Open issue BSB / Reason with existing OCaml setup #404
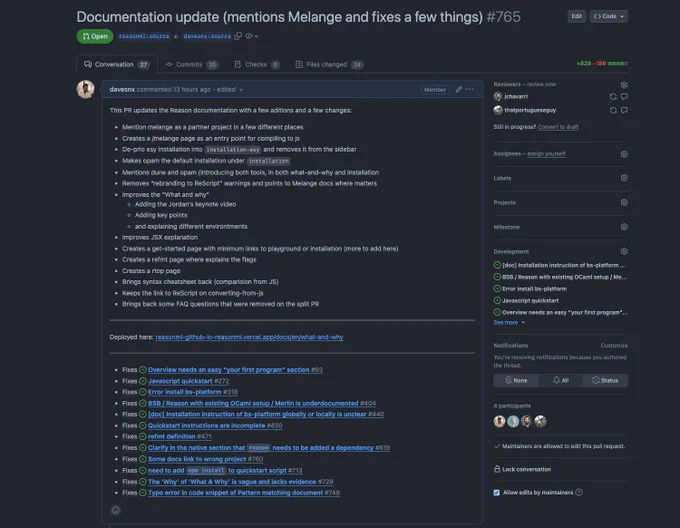 262,403
